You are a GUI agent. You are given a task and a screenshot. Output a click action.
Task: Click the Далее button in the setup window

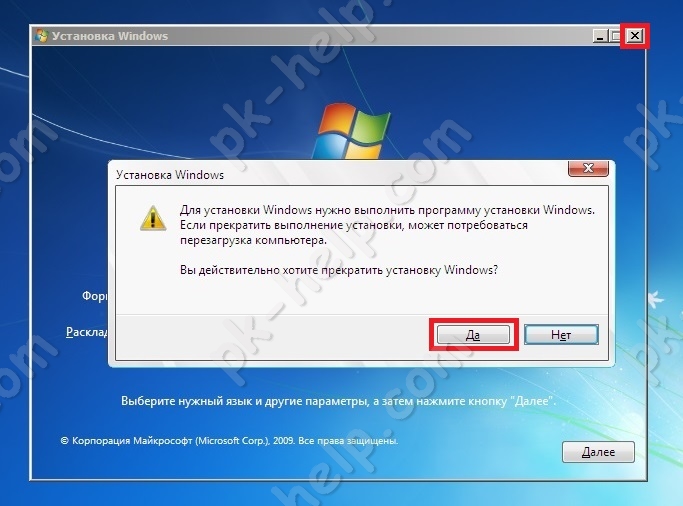[x=598, y=452]
